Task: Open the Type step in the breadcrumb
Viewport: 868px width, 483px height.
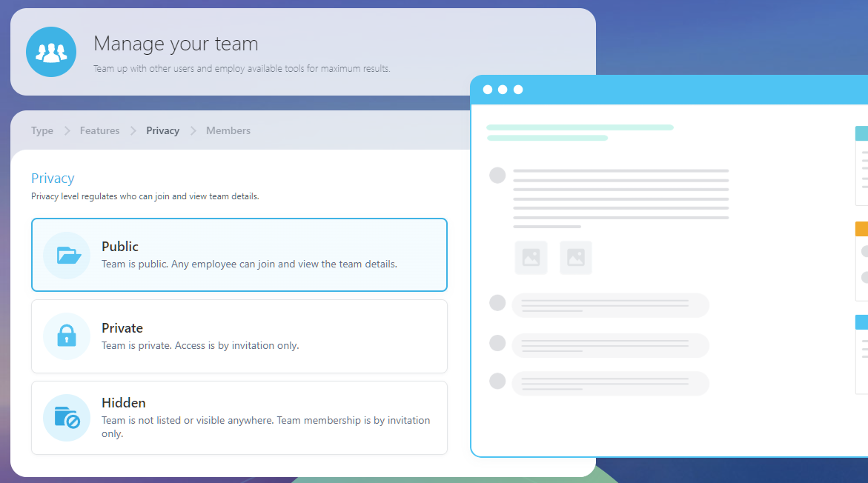Action: 42,130
